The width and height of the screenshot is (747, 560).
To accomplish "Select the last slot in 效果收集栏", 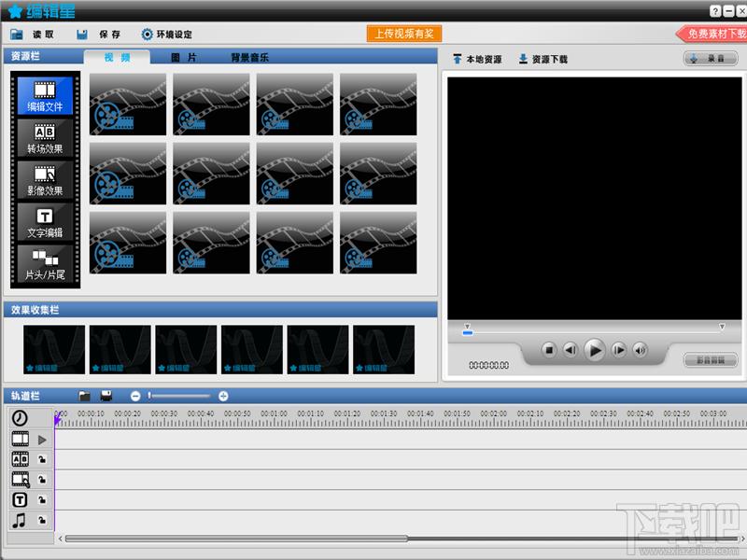I will 384,349.
